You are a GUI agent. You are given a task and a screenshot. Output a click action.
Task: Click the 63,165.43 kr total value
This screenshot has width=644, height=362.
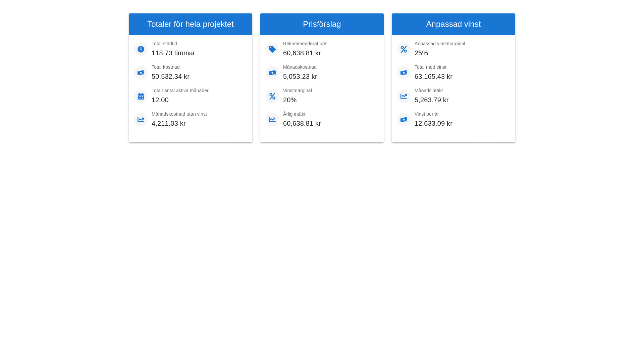click(433, 76)
